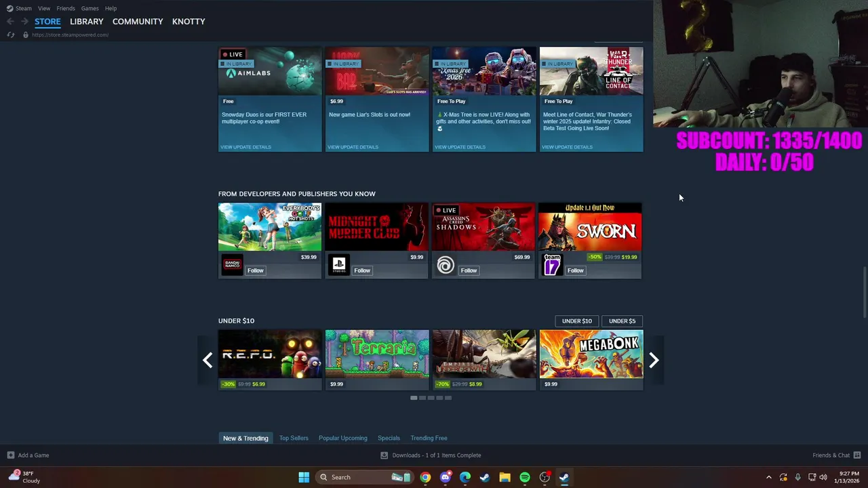Open Assassin's Creed Shadows thumbnail
This screenshot has height=488, width=868.
click(x=484, y=227)
